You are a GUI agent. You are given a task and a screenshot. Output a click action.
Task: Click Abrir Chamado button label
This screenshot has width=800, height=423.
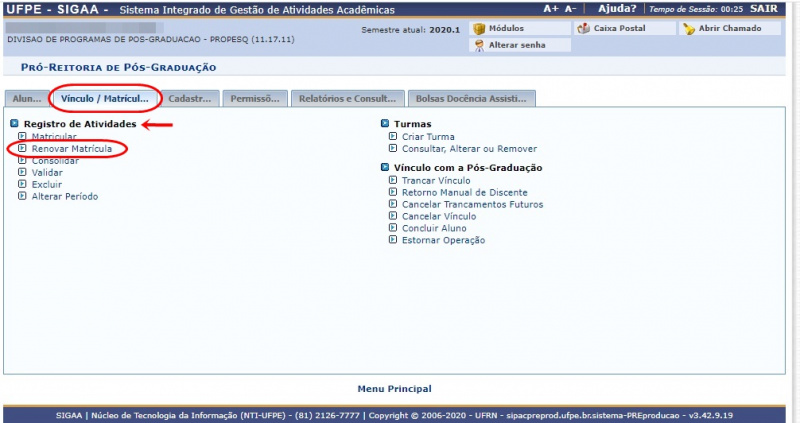click(730, 29)
